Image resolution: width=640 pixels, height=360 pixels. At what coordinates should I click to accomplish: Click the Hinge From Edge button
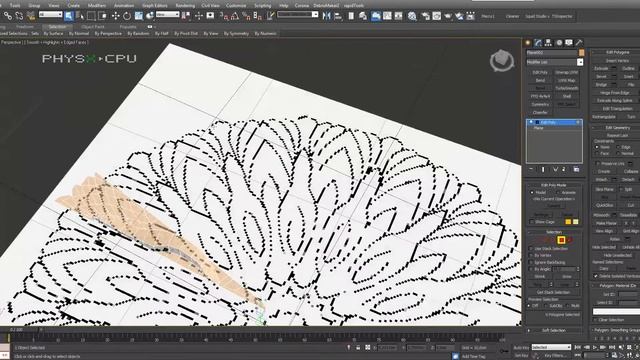(x=615, y=93)
